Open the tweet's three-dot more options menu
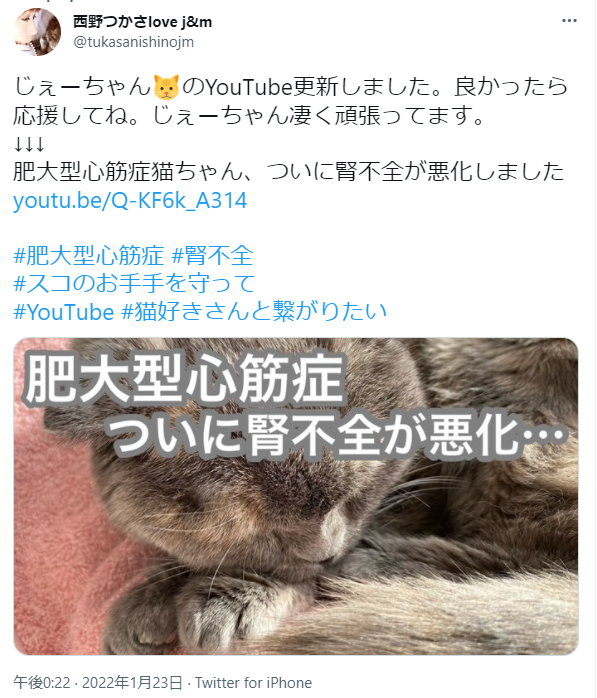Screen dimensions: 597x698 (x=569, y=20)
